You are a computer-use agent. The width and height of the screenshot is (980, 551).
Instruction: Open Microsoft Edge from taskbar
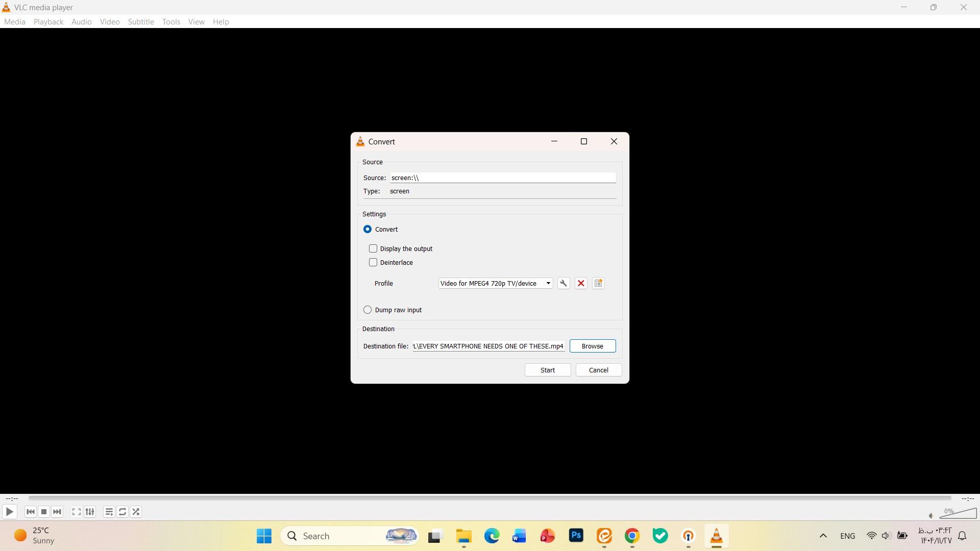point(492,536)
